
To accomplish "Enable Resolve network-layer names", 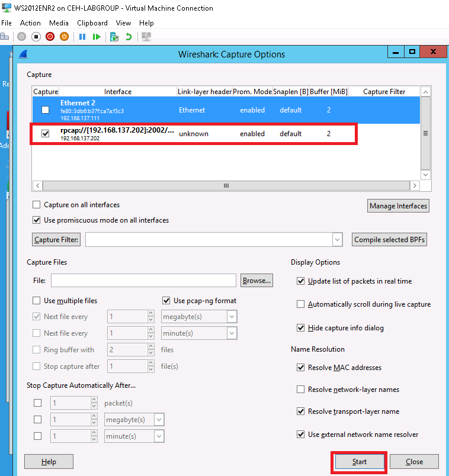I will [300, 390].
